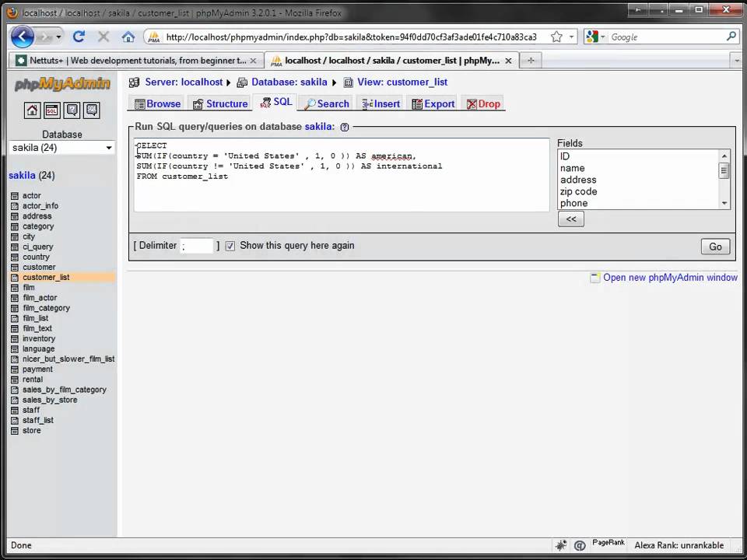The height and width of the screenshot is (560, 747).
Task: Open a new browser tab with plus
Action: [531, 61]
